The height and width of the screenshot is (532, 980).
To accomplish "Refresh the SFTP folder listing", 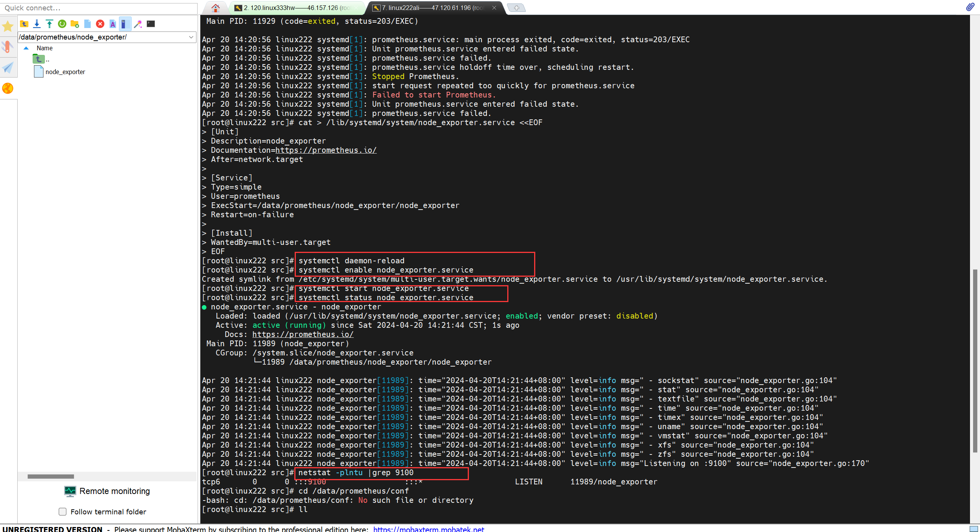I will point(62,24).
